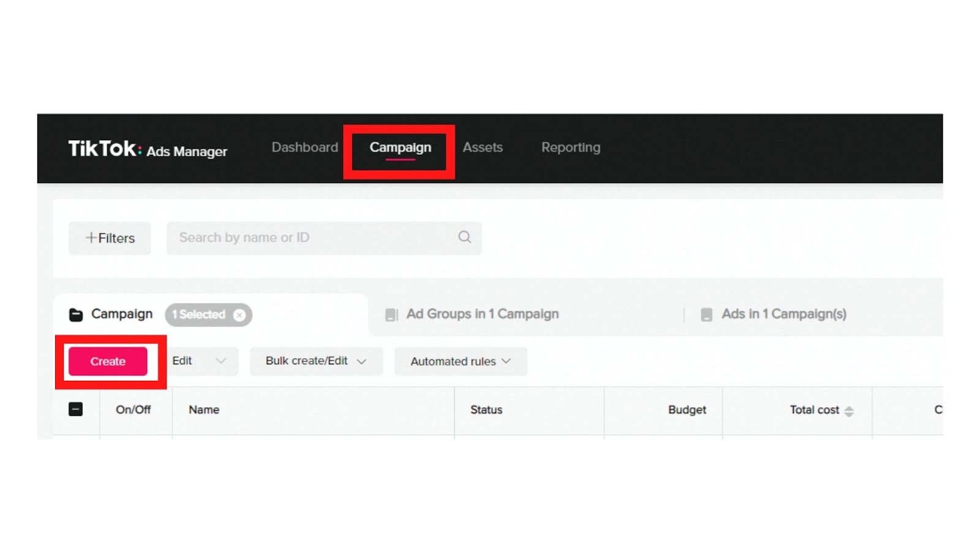This screenshot has width=980, height=551.
Task: Click the Ad Groups tab icon
Action: [x=391, y=315]
